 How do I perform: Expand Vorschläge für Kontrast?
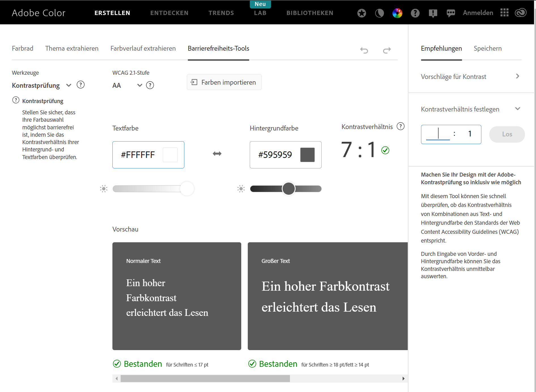pos(470,77)
